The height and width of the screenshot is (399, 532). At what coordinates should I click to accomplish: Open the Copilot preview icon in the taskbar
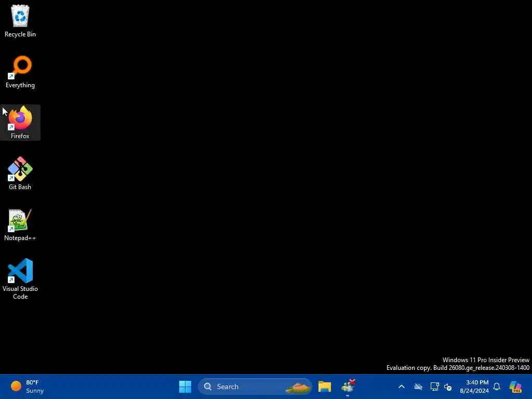point(515,387)
